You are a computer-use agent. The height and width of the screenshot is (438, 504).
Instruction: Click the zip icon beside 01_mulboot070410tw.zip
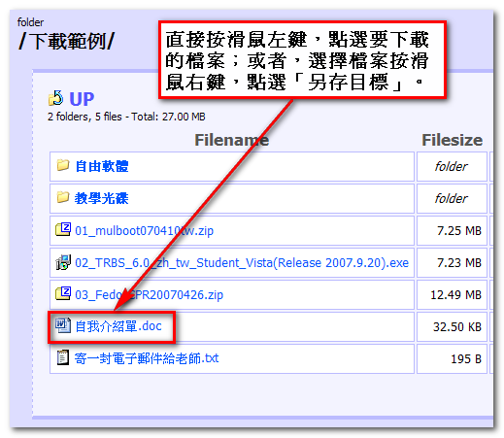pos(63,229)
